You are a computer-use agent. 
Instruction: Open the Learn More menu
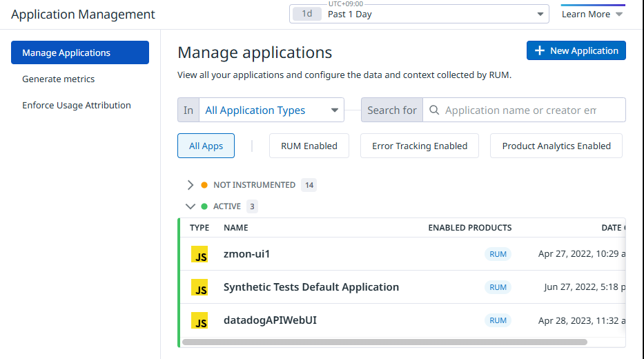[x=592, y=14]
